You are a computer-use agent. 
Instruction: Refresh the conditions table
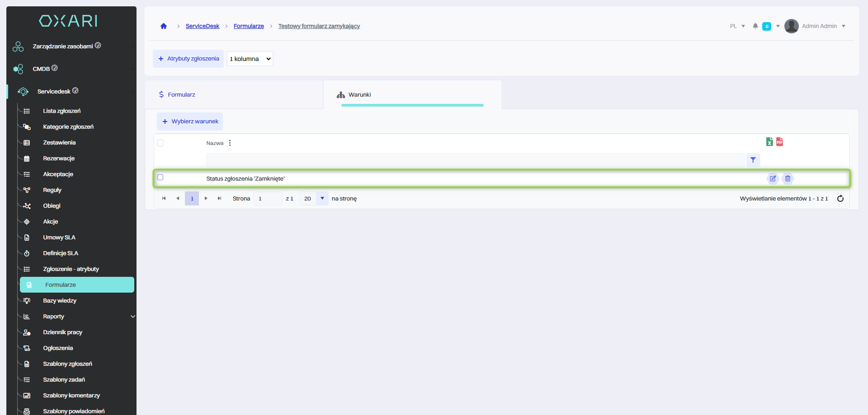click(x=840, y=199)
